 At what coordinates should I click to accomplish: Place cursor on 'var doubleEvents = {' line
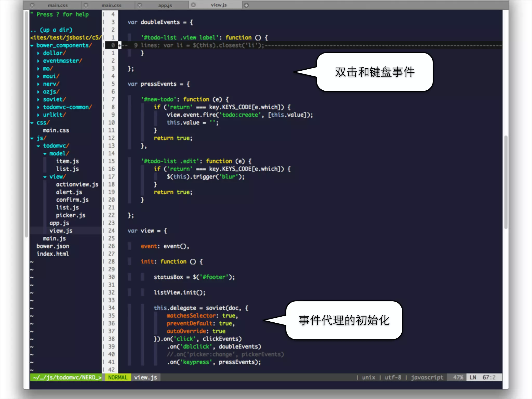(x=160, y=22)
